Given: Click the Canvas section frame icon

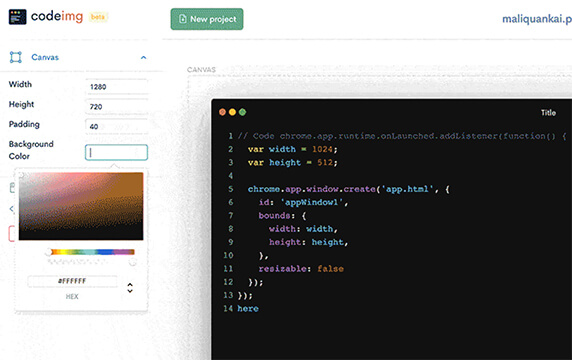Looking at the screenshot, I should click(x=16, y=57).
